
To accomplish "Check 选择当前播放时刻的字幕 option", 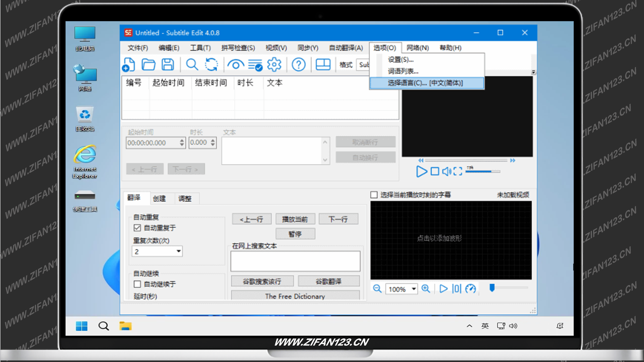I will tap(374, 195).
